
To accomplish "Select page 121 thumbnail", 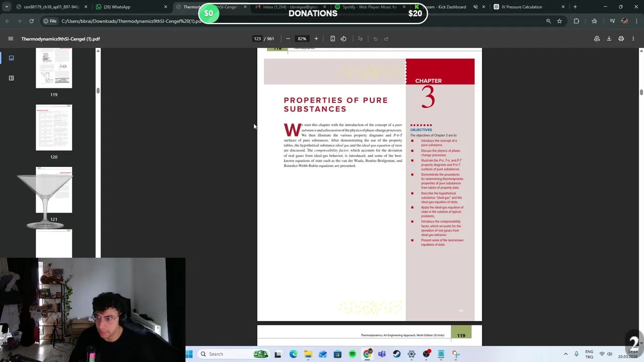I will [54, 190].
